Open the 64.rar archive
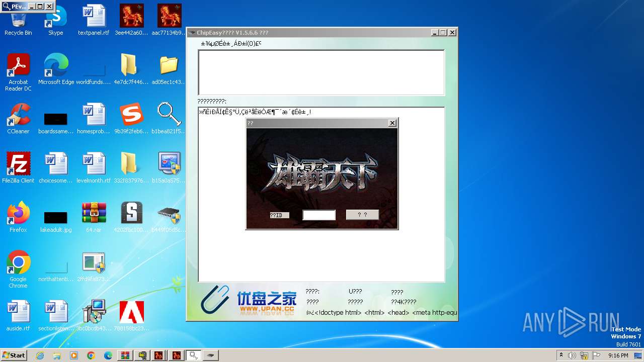 94,217
